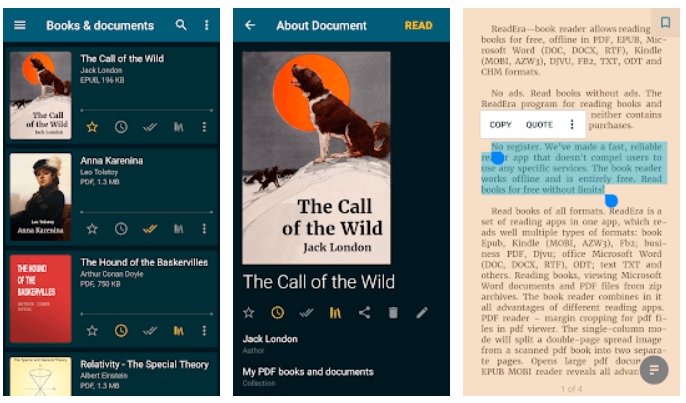Open overflow menu in Books & documents header
This screenshot has width=686, height=403.
click(206, 25)
